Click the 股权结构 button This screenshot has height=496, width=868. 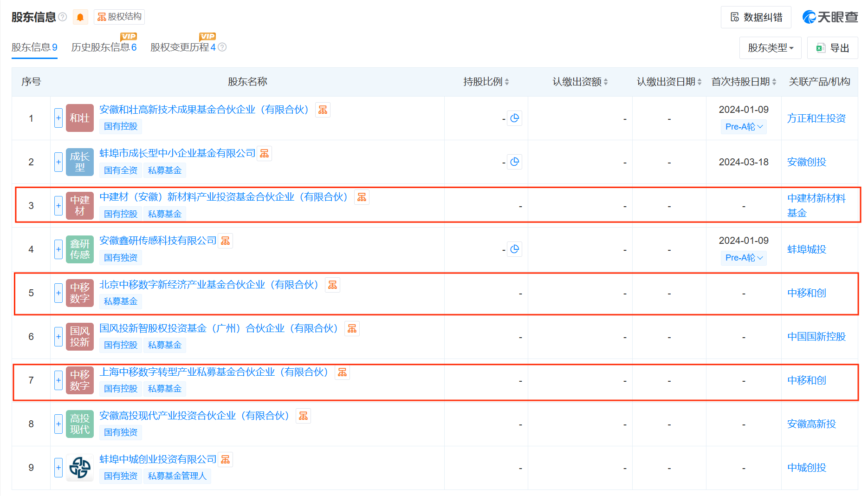tap(119, 17)
